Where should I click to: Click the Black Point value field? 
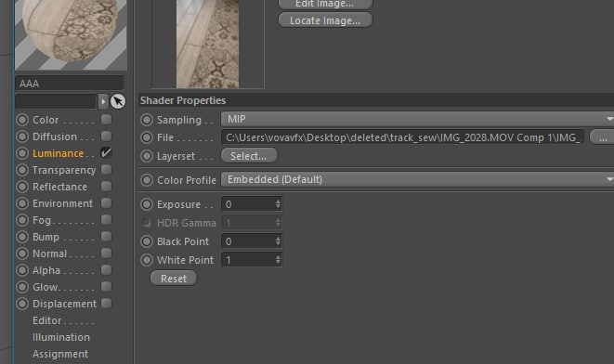click(248, 241)
